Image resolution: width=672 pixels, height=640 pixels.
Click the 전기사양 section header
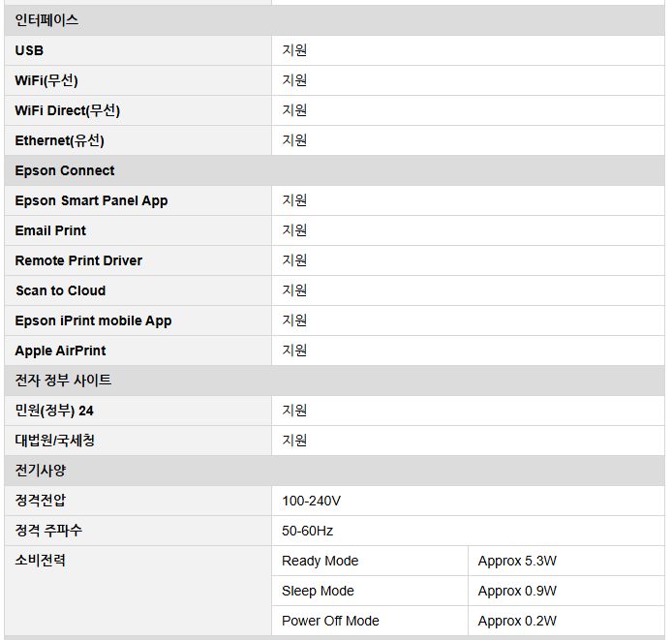click(41, 471)
